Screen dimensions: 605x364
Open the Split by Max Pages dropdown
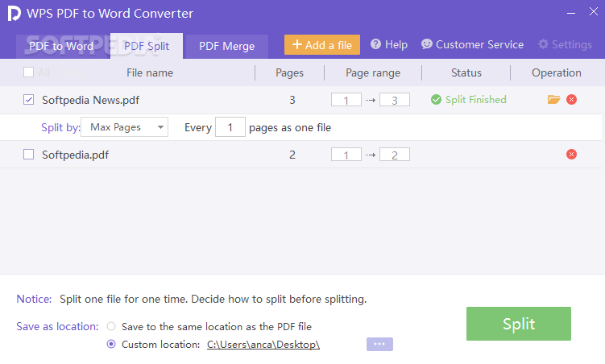[124, 127]
